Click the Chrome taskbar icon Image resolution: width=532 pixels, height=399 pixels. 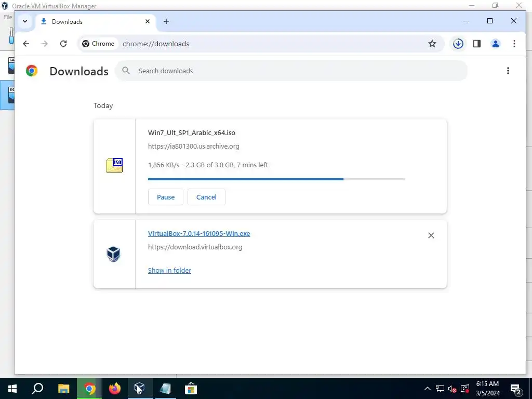pos(89,389)
